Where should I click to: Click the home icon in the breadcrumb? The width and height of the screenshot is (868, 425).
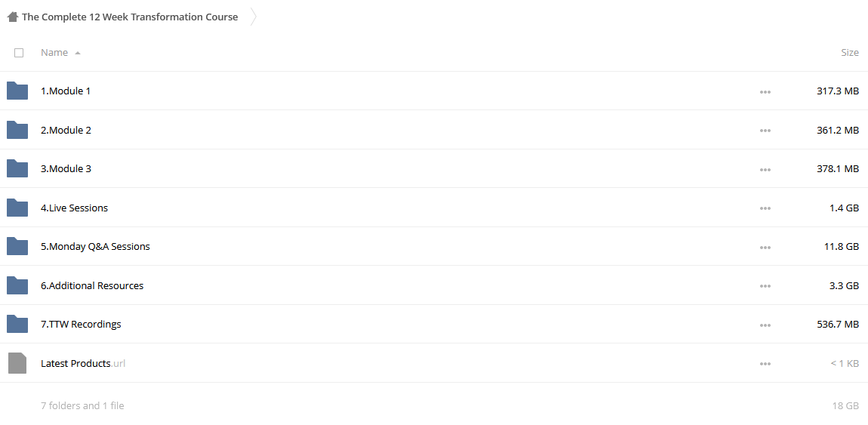pos(12,17)
